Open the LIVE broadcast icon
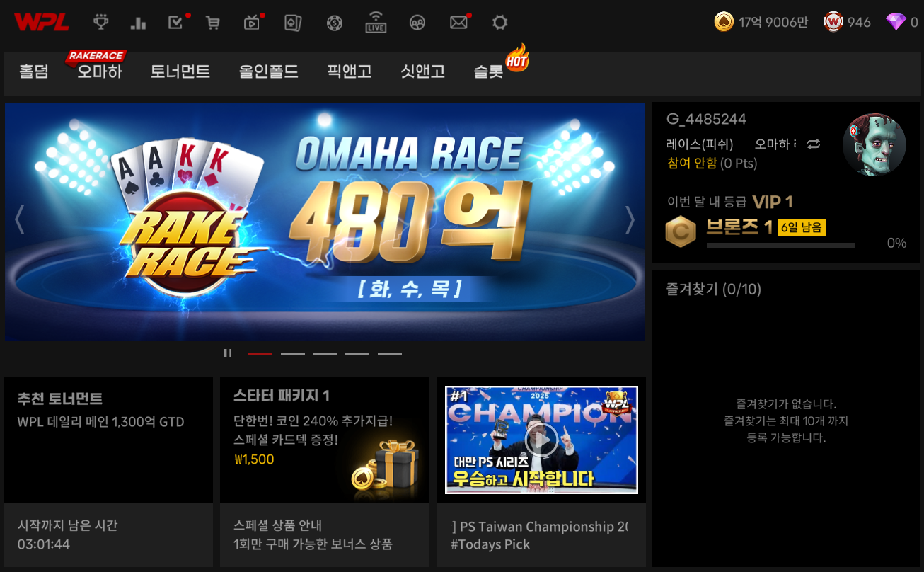 pos(376,23)
